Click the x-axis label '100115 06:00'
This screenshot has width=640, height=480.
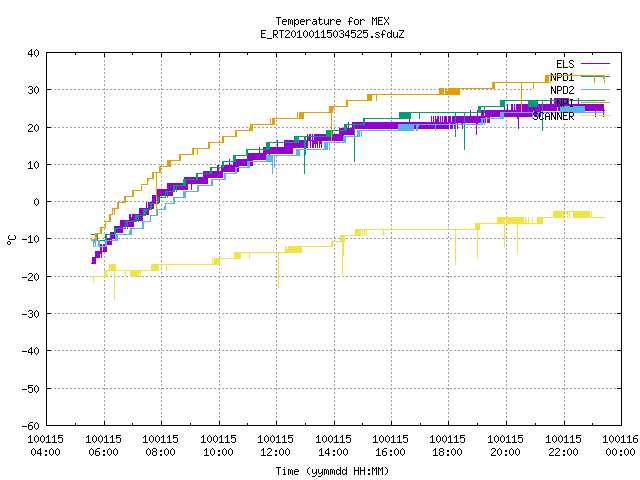pyautogui.click(x=103, y=446)
